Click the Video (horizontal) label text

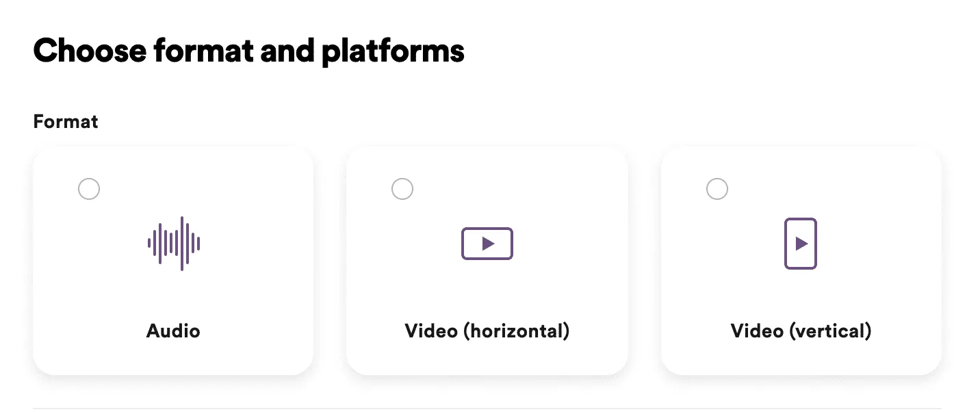(x=487, y=331)
